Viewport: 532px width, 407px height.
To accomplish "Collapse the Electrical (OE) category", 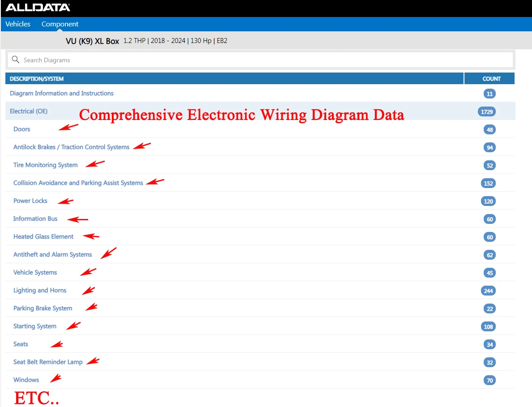I will tap(29, 111).
